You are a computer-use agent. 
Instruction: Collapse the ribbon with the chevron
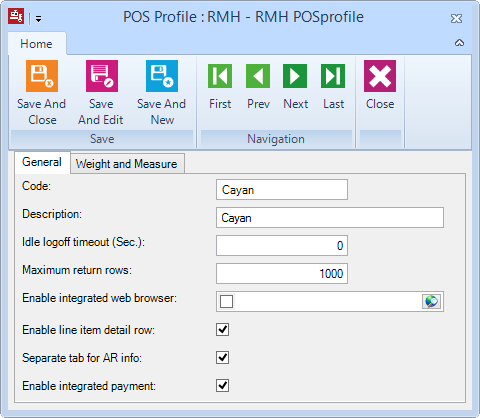click(459, 43)
